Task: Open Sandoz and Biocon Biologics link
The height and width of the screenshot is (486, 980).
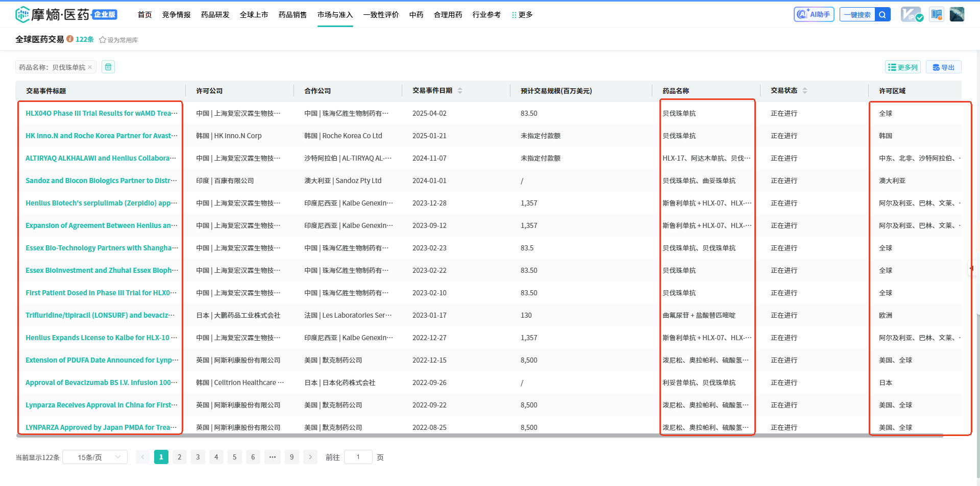Action: coord(102,181)
